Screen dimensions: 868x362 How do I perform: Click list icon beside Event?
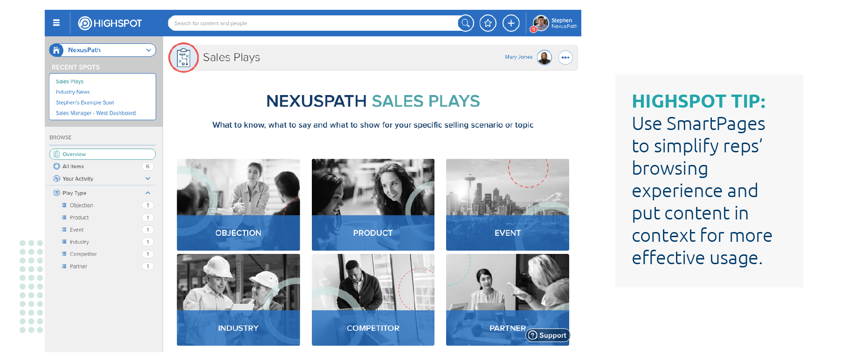64,230
